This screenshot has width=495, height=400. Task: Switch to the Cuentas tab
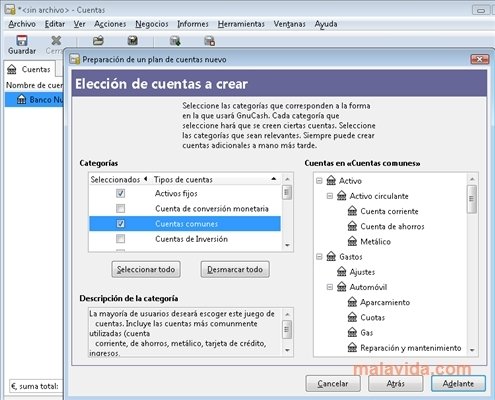pos(29,69)
